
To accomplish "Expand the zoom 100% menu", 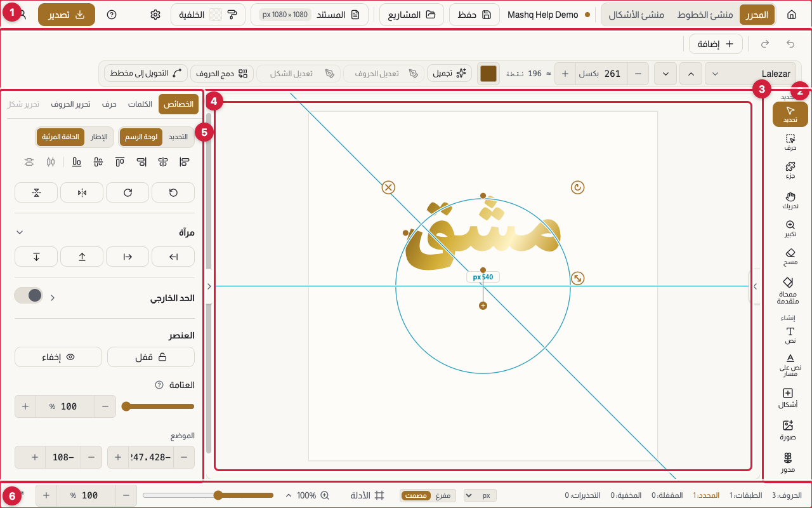I will [307, 495].
